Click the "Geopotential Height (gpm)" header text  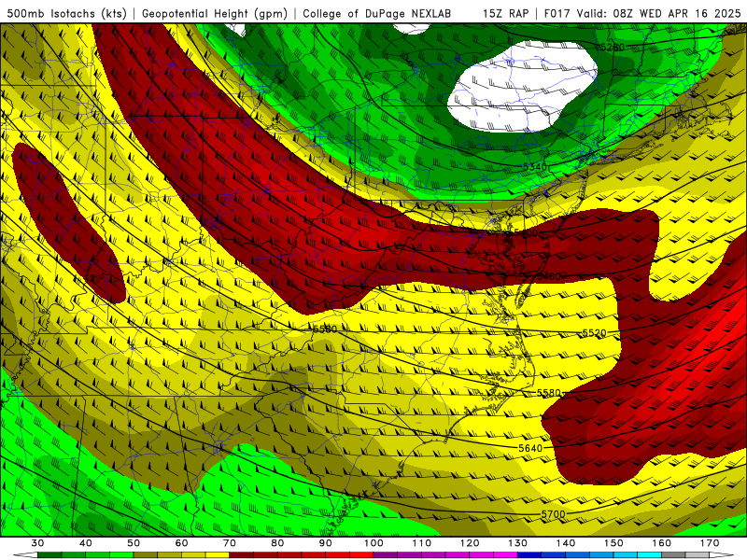pyautogui.click(x=215, y=14)
